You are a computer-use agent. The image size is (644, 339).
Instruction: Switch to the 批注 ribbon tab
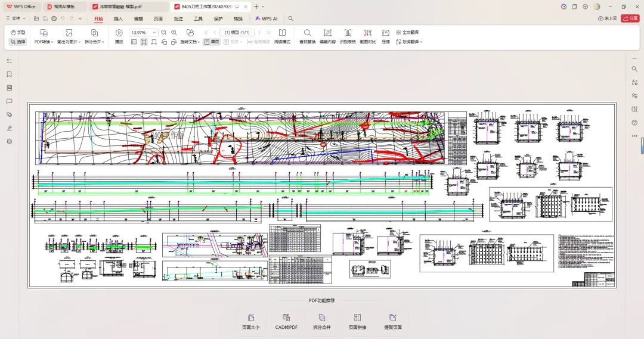[178, 18]
